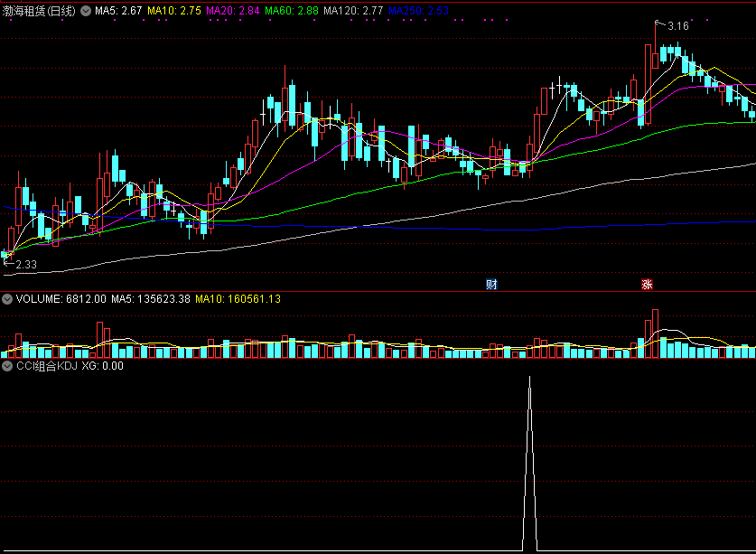Expand the VOLUME panel dropdown arrow
The width and height of the screenshot is (756, 554).
click(6, 299)
